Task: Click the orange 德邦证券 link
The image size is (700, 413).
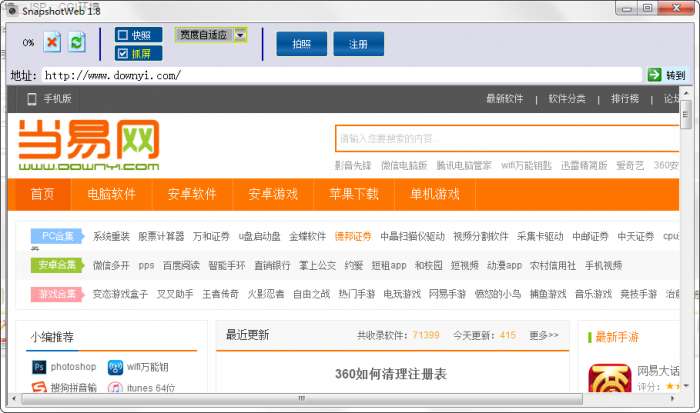Action: (353, 236)
